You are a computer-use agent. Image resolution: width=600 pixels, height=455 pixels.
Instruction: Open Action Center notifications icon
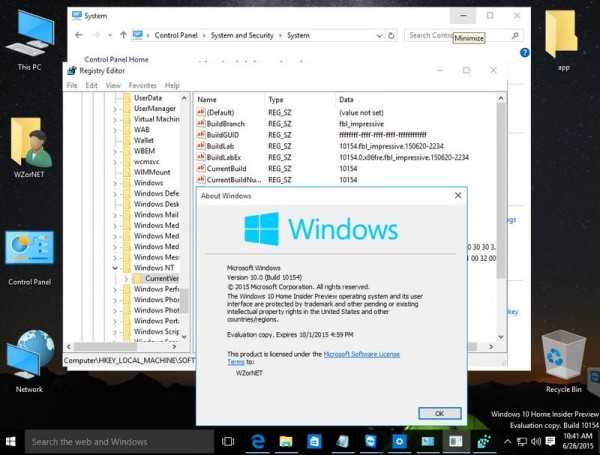point(550,442)
